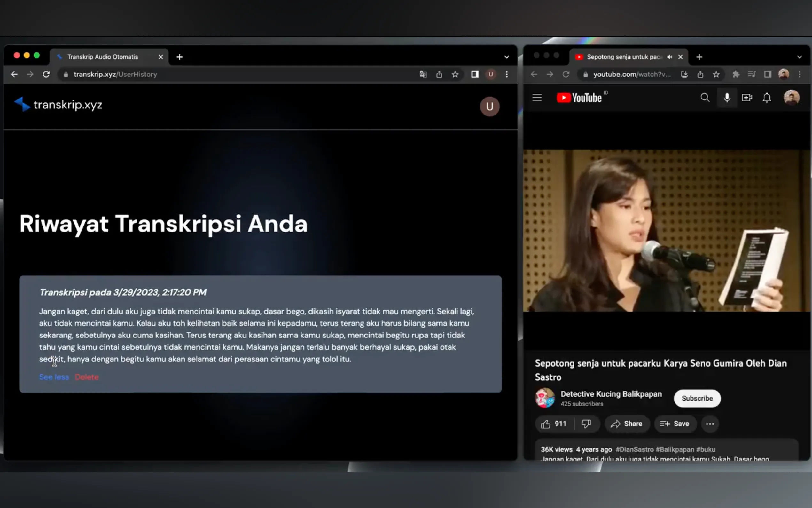This screenshot has width=812, height=508.
Task: Click the See less link
Action: tap(54, 377)
